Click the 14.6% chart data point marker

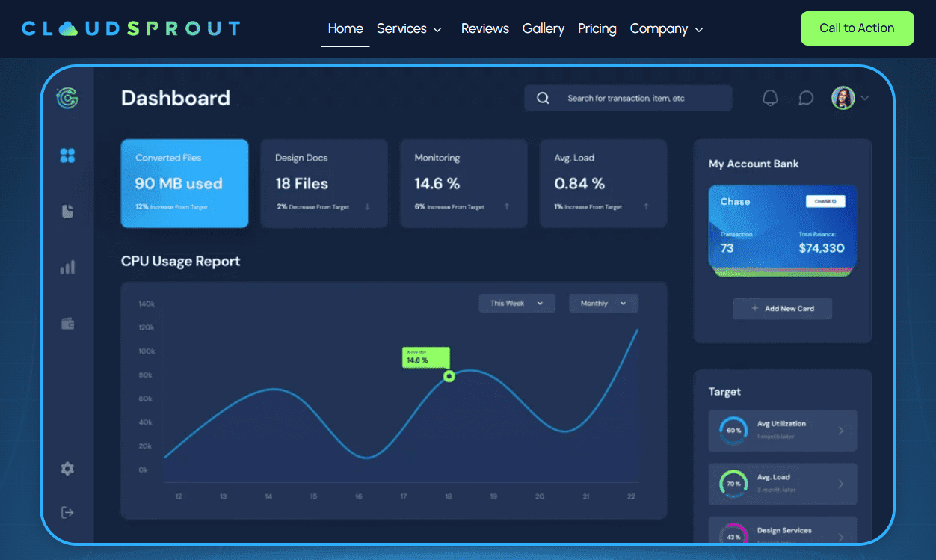click(449, 376)
